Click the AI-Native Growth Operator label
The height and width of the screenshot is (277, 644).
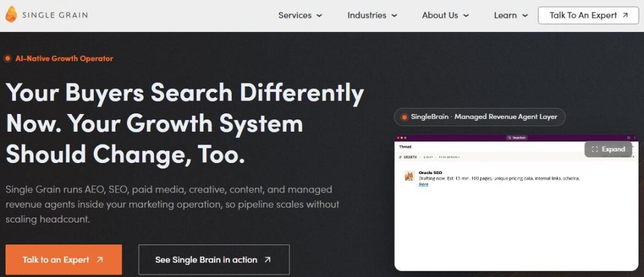coord(64,58)
